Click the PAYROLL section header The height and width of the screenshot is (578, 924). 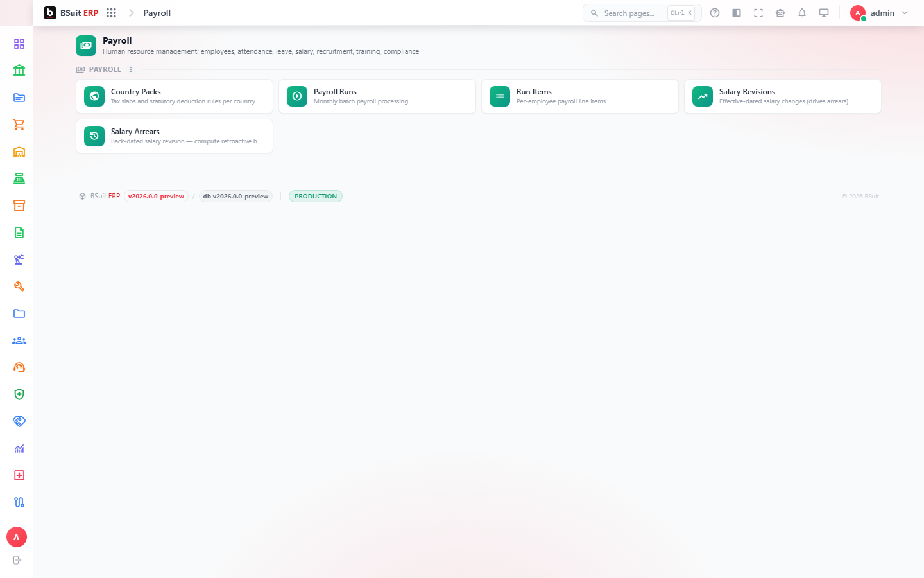pyautogui.click(x=105, y=69)
